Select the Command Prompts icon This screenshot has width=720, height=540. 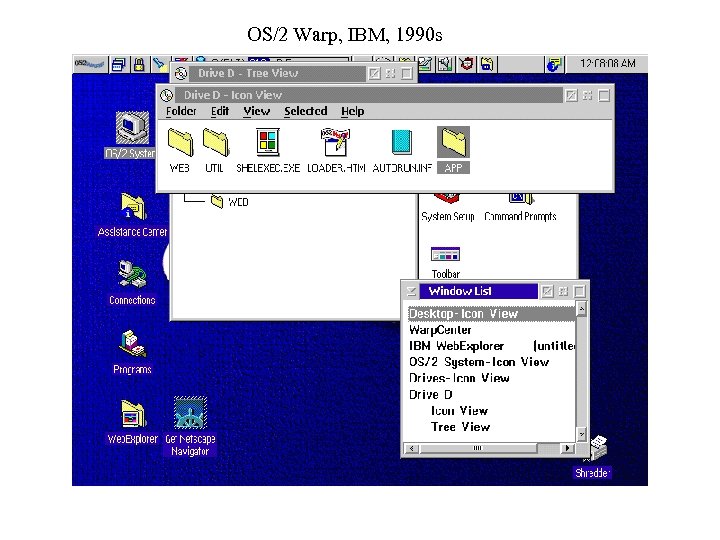pyautogui.click(x=520, y=208)
